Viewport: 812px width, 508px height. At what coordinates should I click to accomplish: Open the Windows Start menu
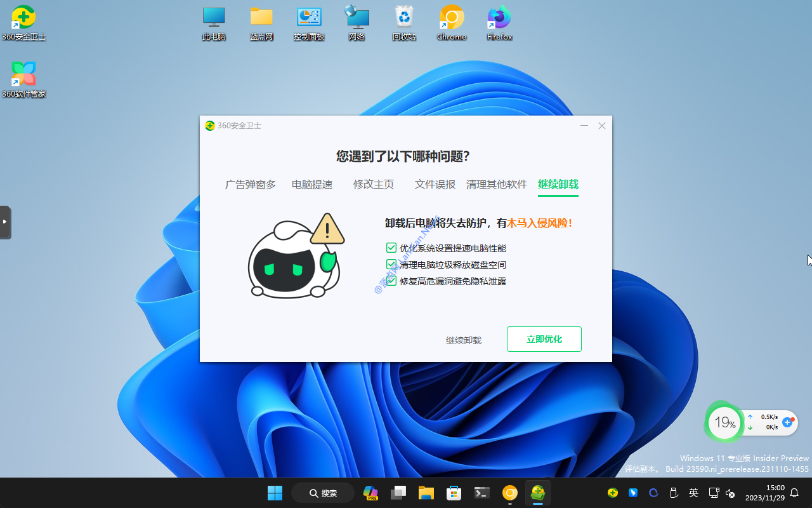click(275, 493)
